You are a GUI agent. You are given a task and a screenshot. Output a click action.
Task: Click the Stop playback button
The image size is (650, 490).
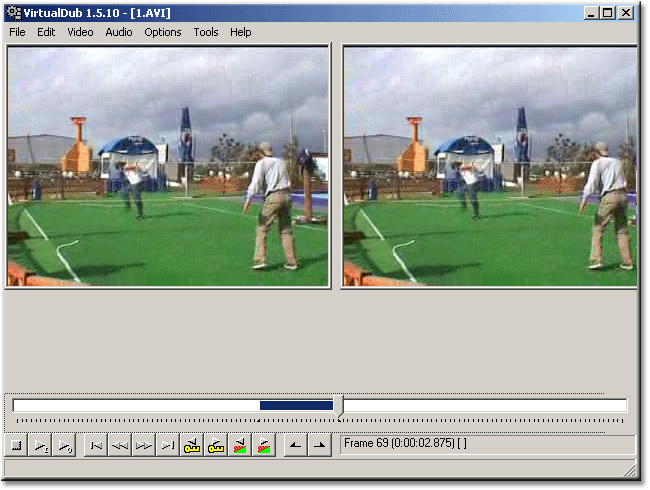16,445
